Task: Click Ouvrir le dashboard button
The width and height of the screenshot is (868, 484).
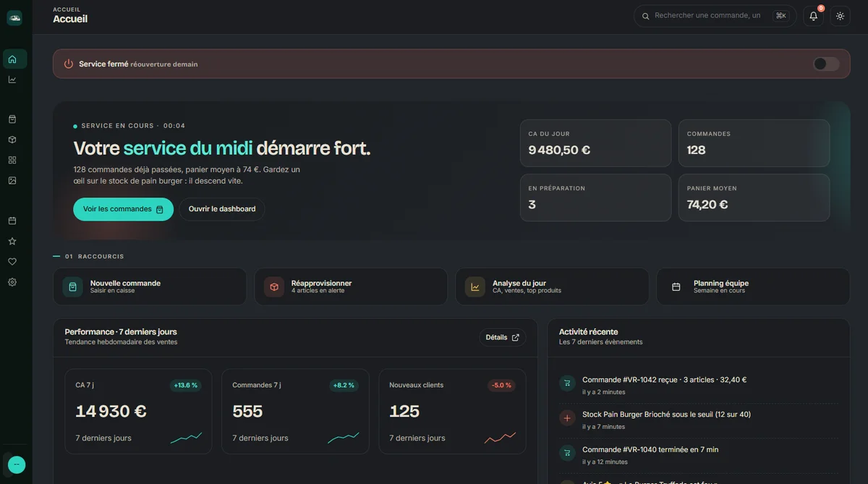Action: (x=222, y=209)
